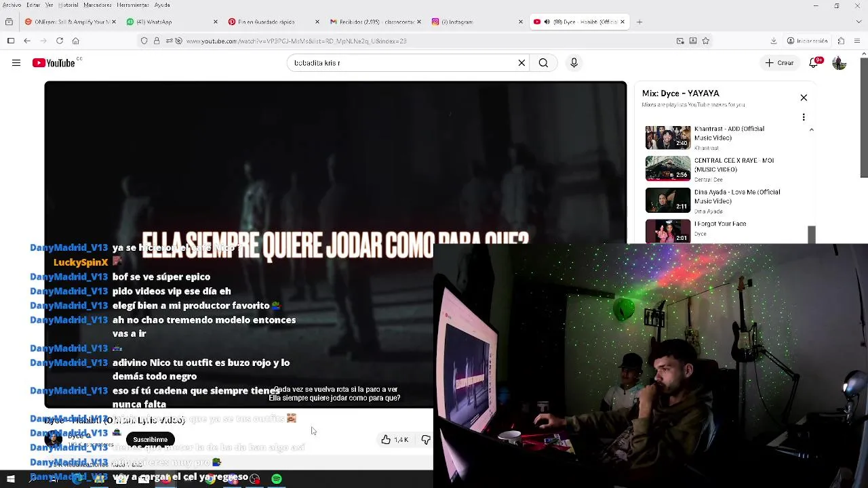Show tracking protection shield info
868x488 pixels.
pos(144,41)
